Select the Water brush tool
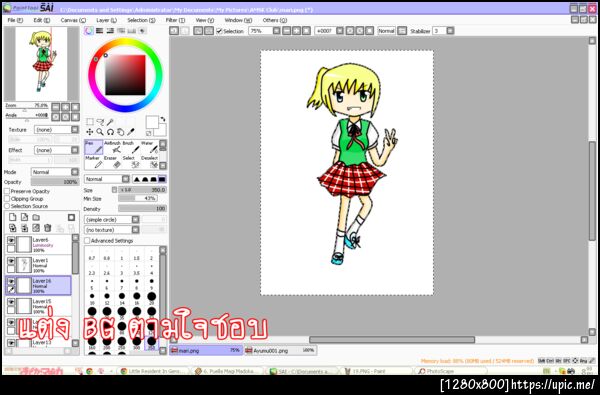The image size is (600, 395). 149,147
